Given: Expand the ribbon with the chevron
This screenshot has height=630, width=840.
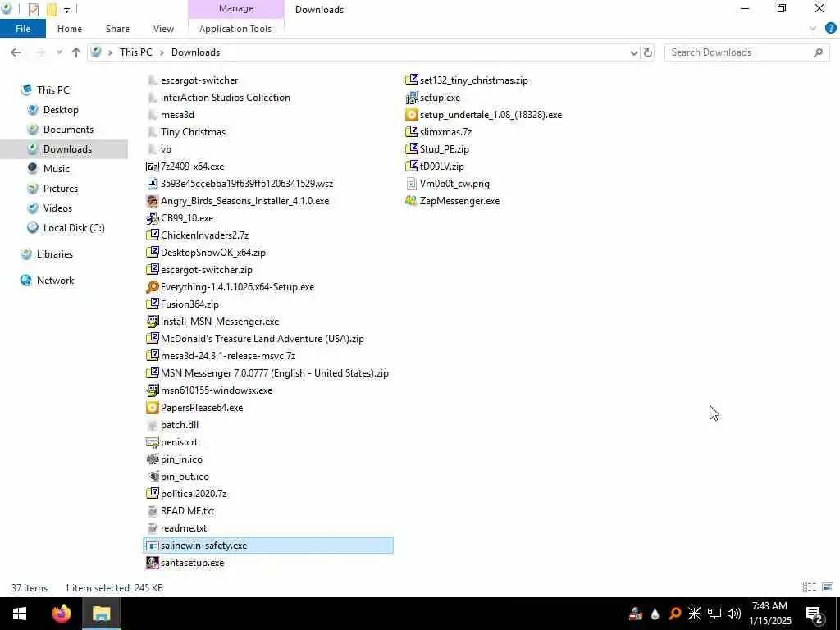Looking at the screenshot, I should (x=813, y=29).
